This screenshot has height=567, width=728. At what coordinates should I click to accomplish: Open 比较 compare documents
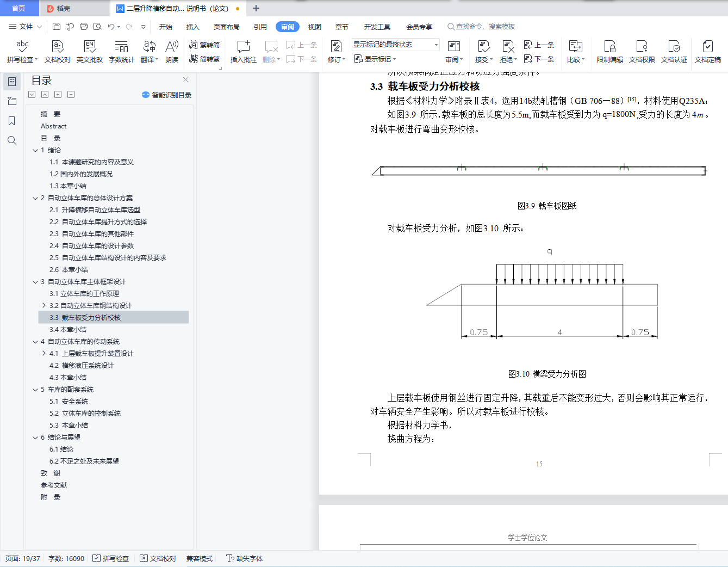click(x=575, y=52)
